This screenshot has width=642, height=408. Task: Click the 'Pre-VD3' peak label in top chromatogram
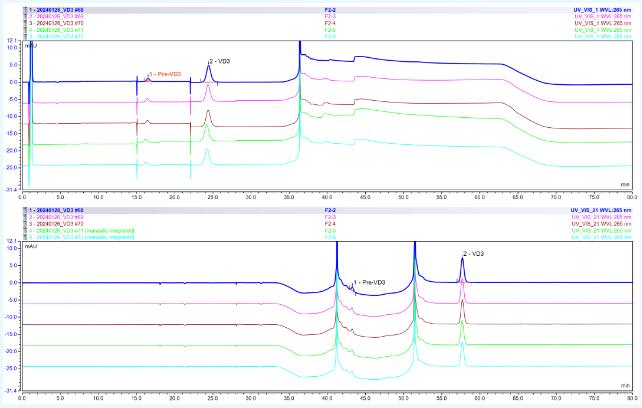pyautogui.click(x=165, y=75)
